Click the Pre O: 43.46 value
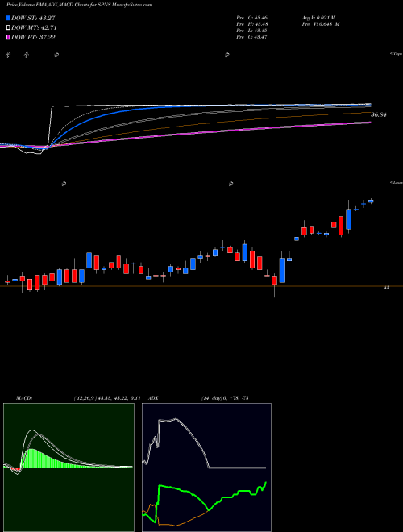This screenshot has height=532, width=403. pyautogui.click(x=252, y=17)
